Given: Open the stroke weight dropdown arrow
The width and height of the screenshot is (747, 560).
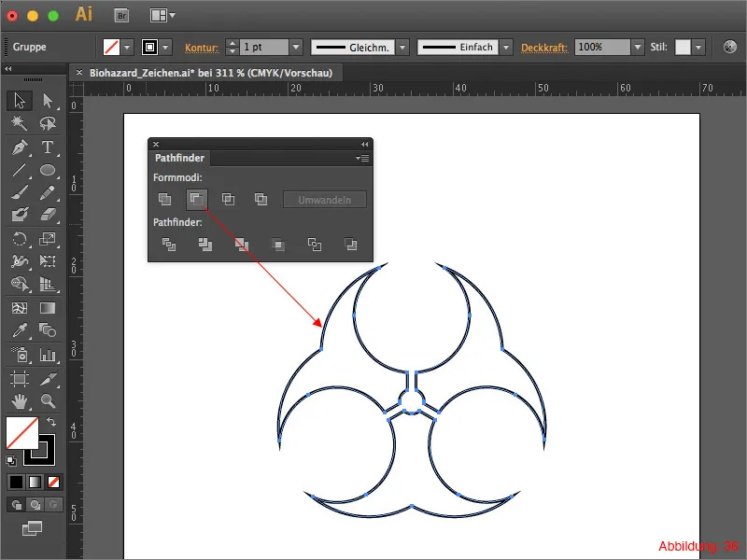Looking at the screenshot, I should click(296, 48).
